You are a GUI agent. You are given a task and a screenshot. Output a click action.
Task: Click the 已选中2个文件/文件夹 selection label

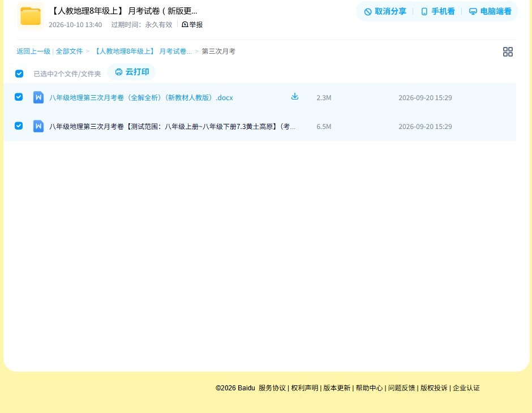coord(67,74)
